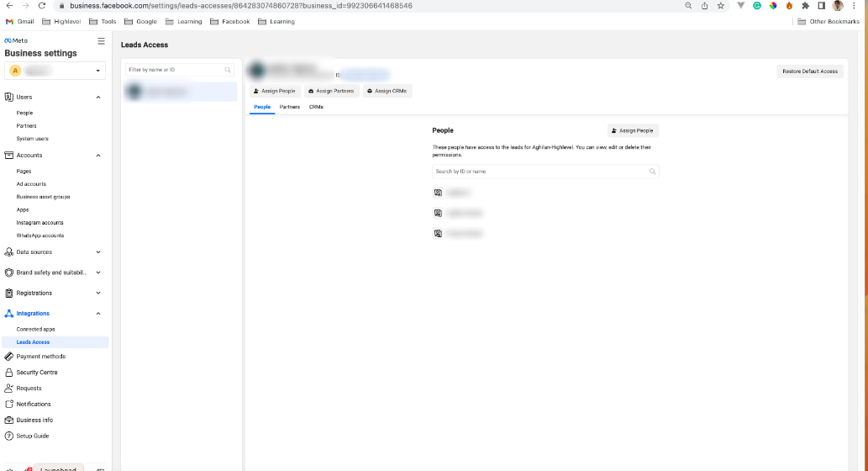The image size is (868, 471).
Task: Select Leads Access in sidebar
Action: [55, 341]
